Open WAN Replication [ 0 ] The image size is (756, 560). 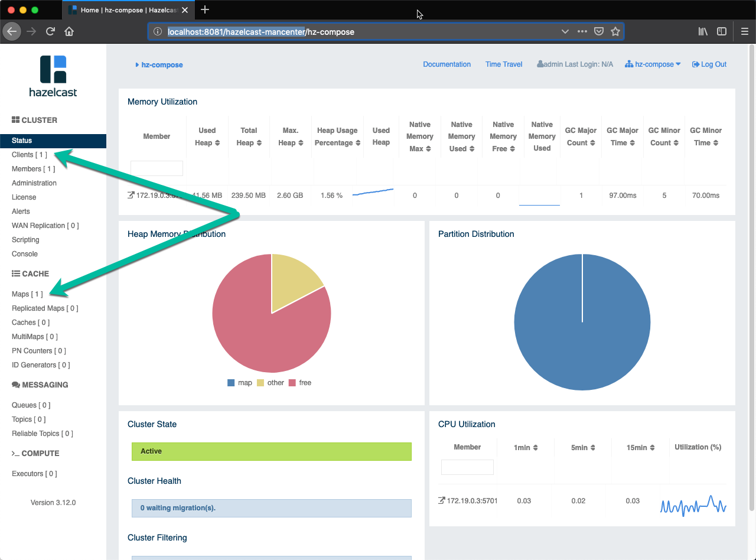(x=45, y=226)
